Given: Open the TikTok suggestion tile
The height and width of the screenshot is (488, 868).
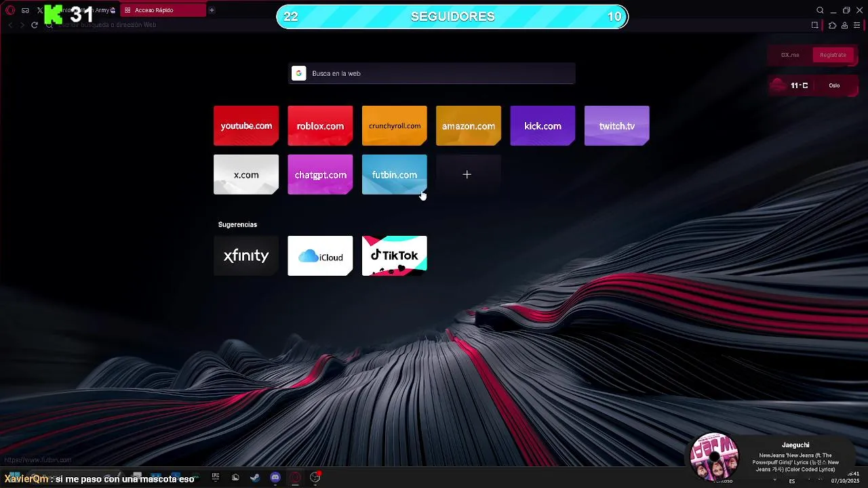Looking at the screenshot, I should coord(395,256).
